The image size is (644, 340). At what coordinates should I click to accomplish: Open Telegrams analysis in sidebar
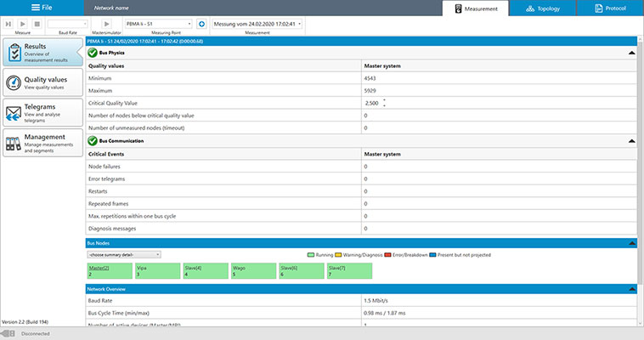tap(42, 112)
